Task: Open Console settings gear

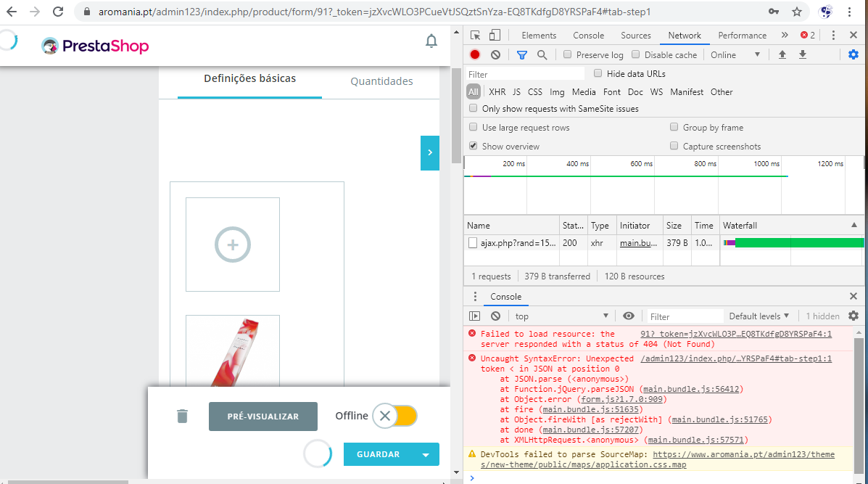Action: coord(853,316)
